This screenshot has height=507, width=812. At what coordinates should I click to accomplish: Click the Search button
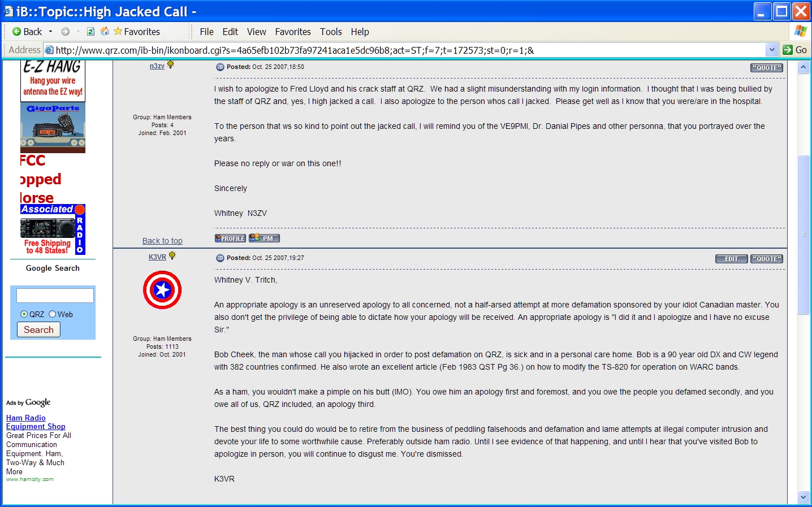[x=38, y=330]
